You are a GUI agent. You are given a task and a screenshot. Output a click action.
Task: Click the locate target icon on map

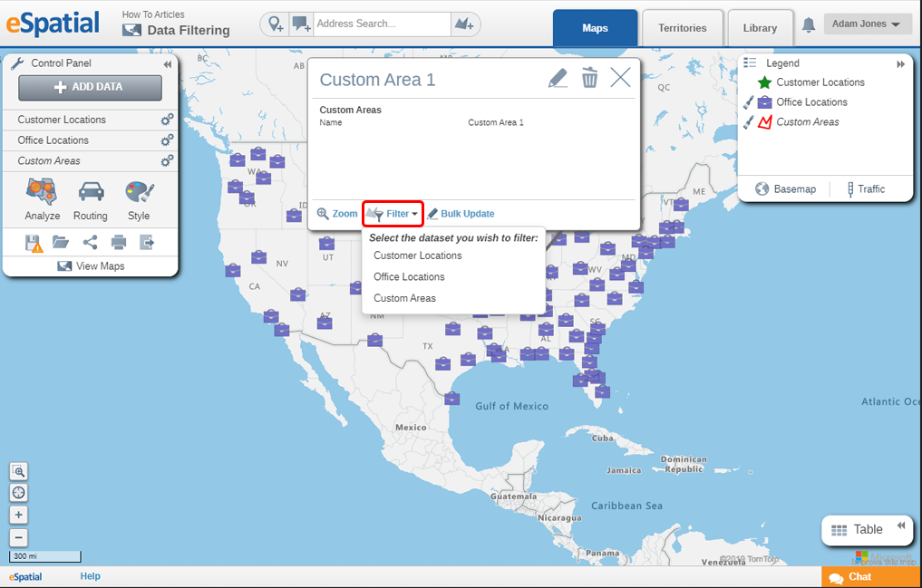tap(19, 493)
